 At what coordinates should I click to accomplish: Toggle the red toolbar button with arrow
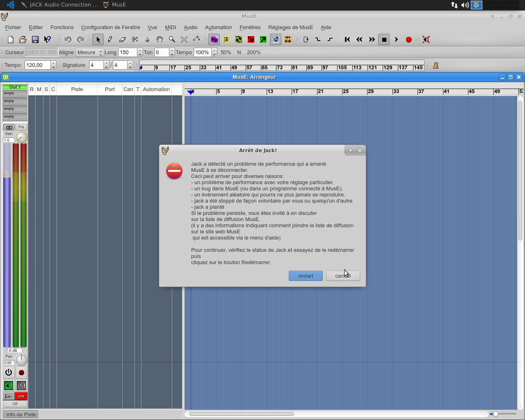(x=251, y=39)
